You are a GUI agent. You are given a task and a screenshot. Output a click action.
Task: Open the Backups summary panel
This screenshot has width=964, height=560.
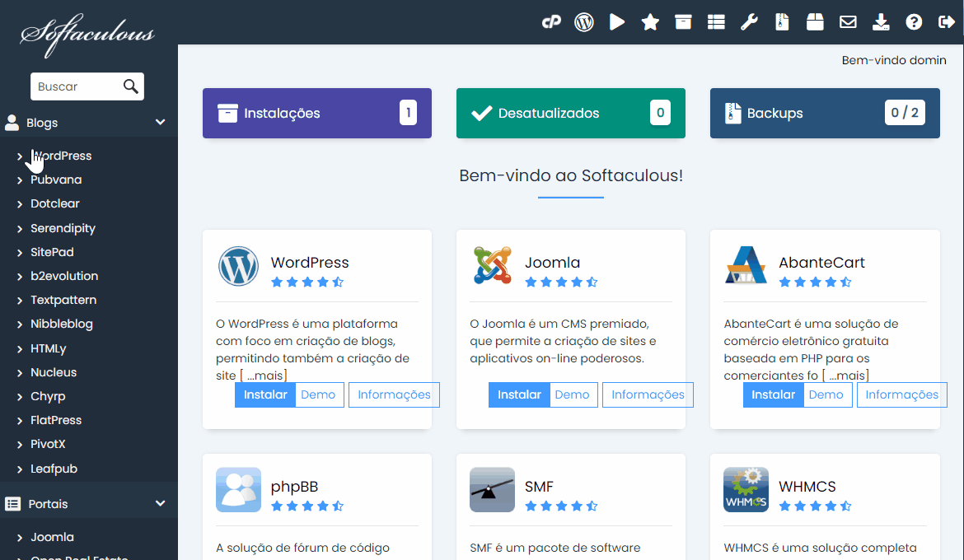[825, 113]
